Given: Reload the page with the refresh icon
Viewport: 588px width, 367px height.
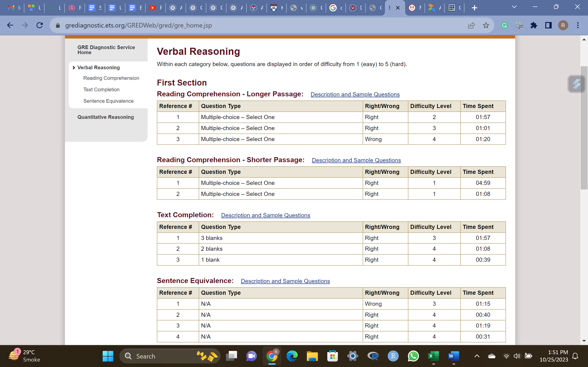Looking at the screenshot, I should coord(40,25).
